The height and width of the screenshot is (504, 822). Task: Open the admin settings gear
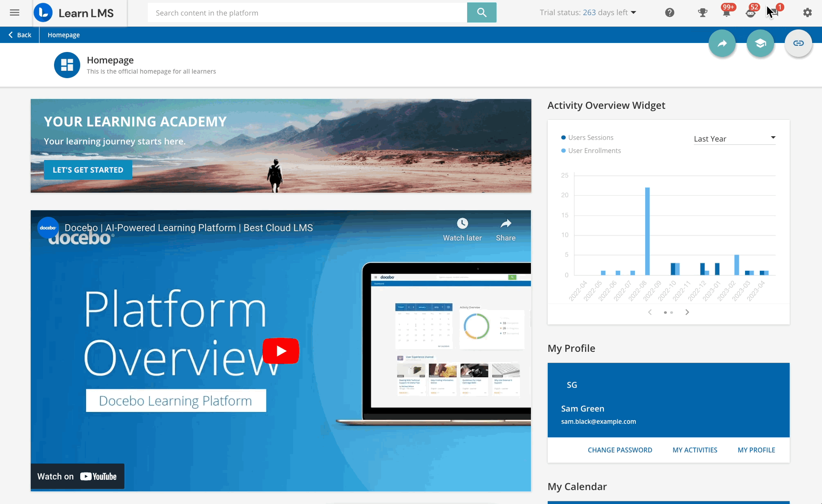pyautogui.click(x=807, y=13)
